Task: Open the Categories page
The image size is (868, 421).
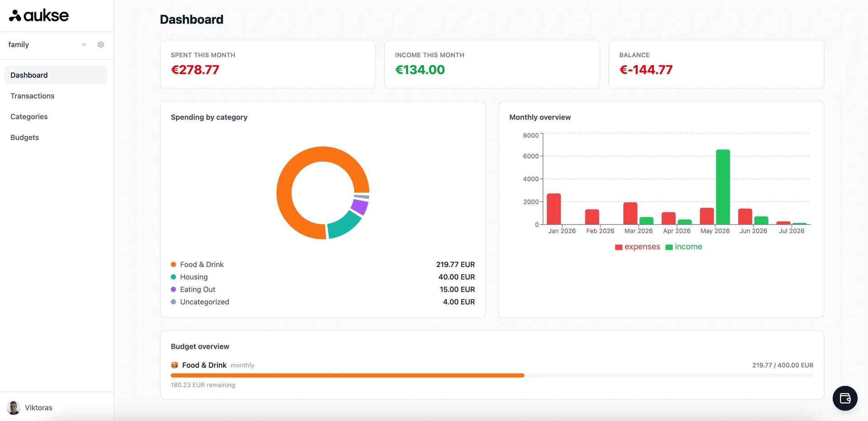Action: point(29,117)
